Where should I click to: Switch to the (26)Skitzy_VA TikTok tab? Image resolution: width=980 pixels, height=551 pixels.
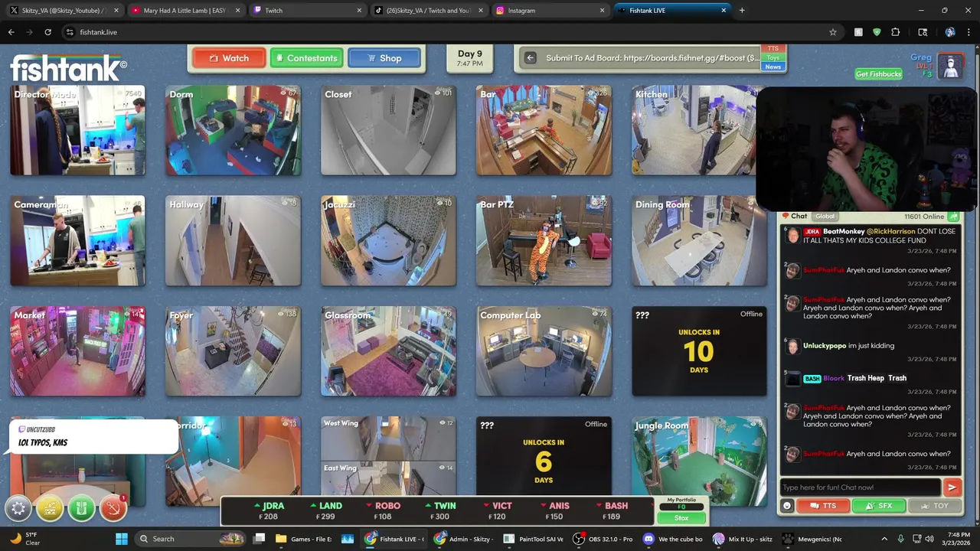428,11
